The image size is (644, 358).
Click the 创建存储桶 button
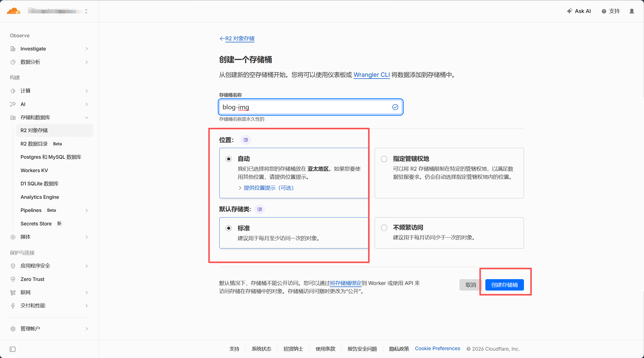tap(504, 285)
